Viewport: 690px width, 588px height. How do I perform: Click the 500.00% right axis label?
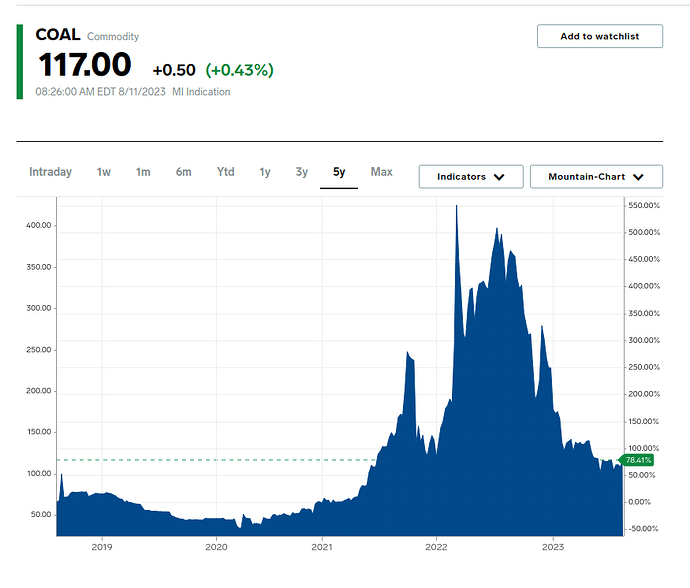[644, 232]
